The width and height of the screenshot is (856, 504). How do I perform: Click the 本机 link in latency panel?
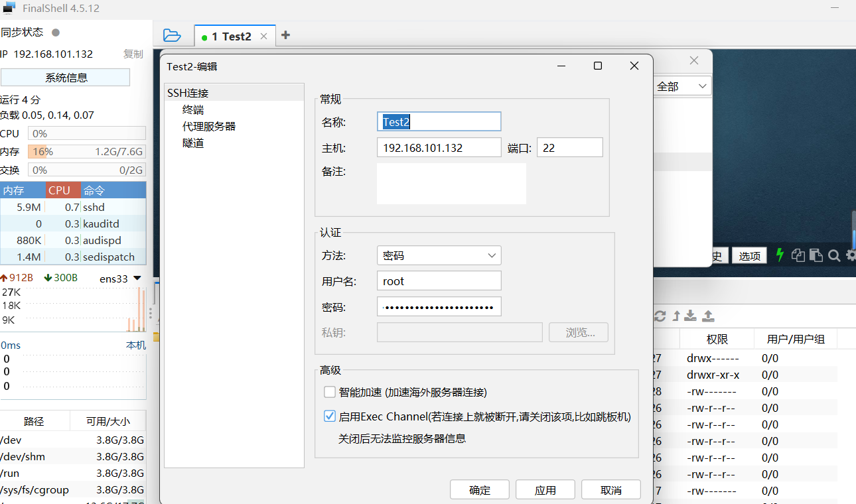coord(136,345)
